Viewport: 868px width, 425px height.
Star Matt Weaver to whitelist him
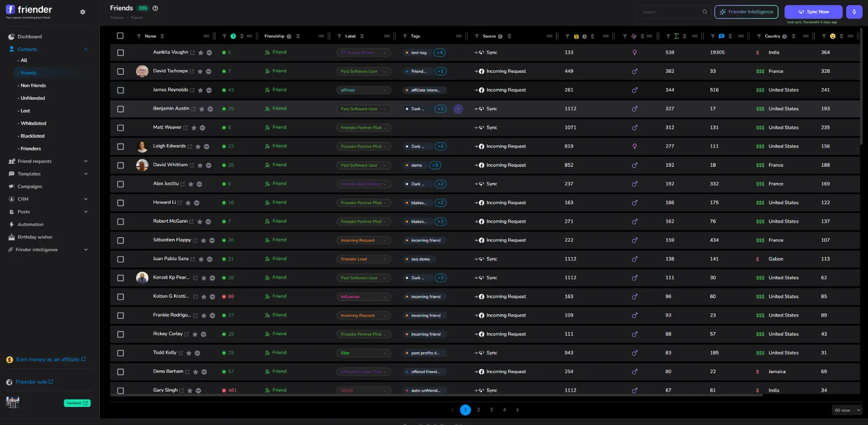point(194,128)
